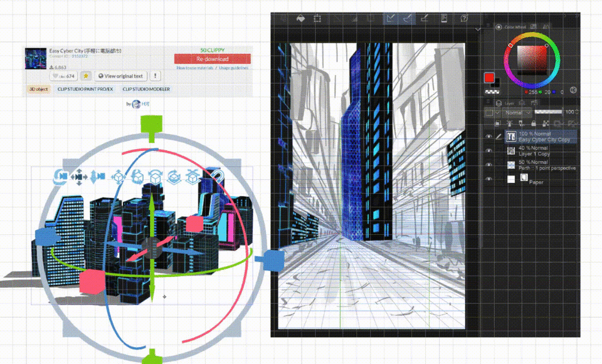This screenshot has width=602, height=364.
Task: Click the camera zoom icon above the 3D city
Action: tap(97, 177)
